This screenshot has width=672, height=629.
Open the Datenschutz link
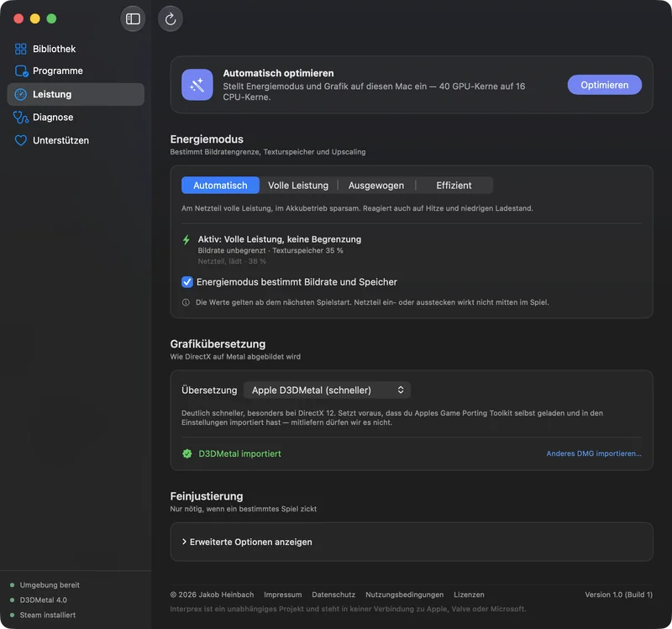(333, 595)
